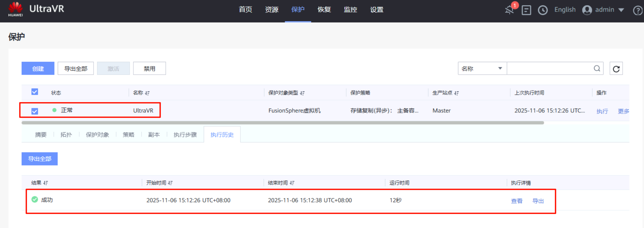Sort by 保护对象类型 column sort icon

(302, 93)
